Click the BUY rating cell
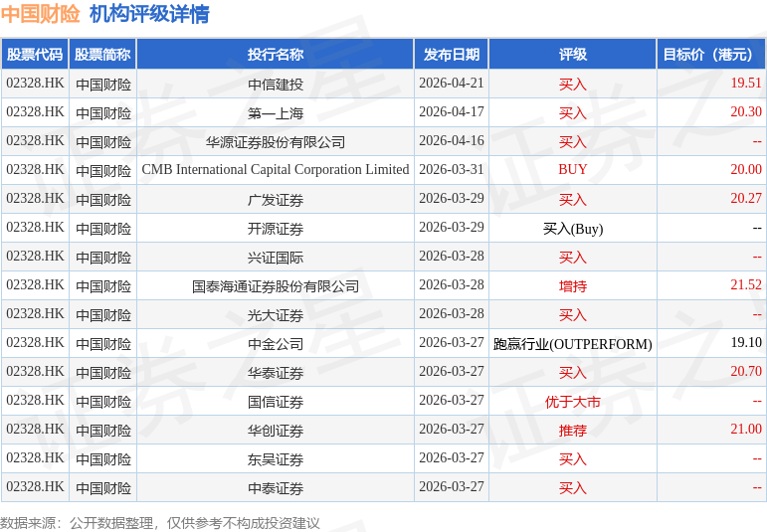The width and height of the screenshot is (767, 532). coord(573,169)
